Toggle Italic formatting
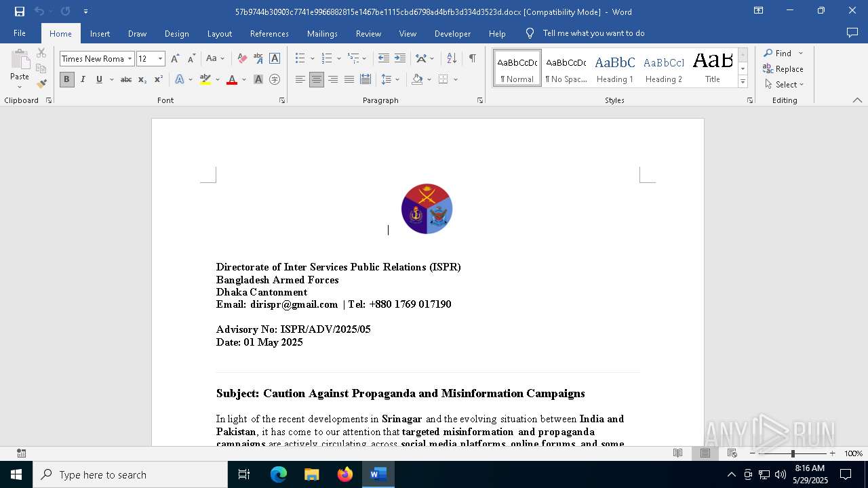The width and height of the screenshot is (868, 488). 83,79
